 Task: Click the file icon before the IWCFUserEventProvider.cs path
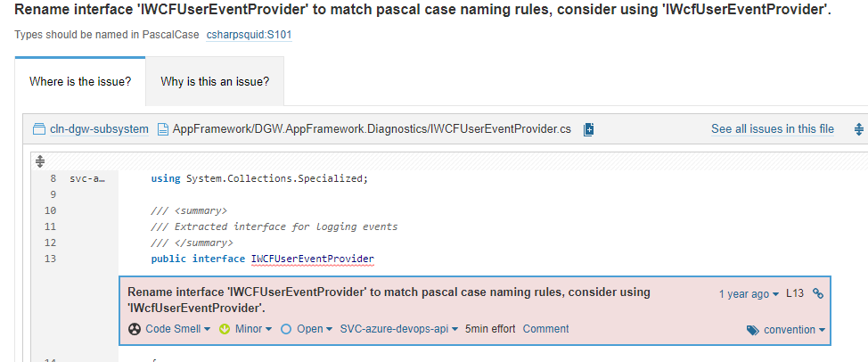point(163,129)
